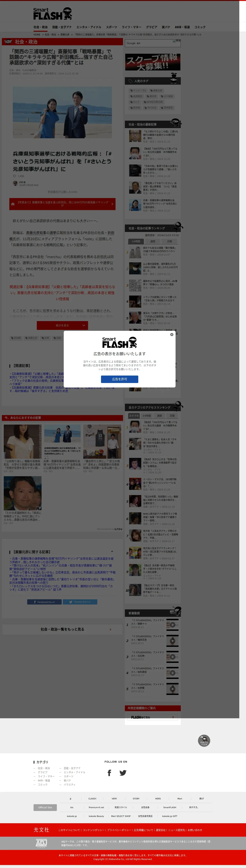Open the コミック navigation menu item
Image resolution: width=246 pixels, height=868 pixels.
coord(200,27)
